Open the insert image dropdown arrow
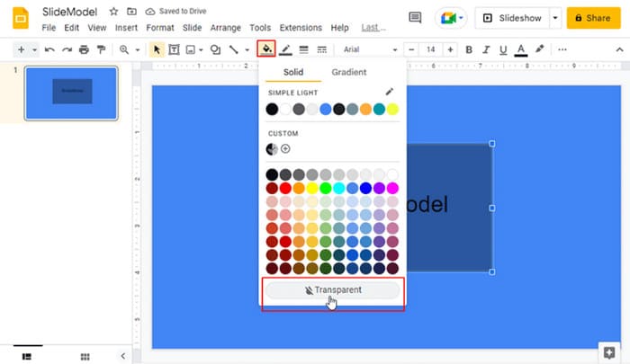The image size is (630, 364). click(x=201, y=49)
